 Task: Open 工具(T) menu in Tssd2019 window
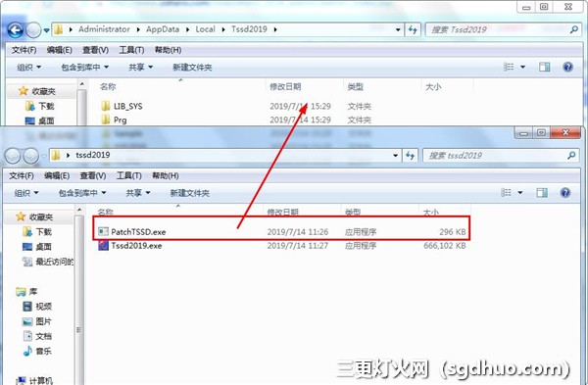(131, 50)
